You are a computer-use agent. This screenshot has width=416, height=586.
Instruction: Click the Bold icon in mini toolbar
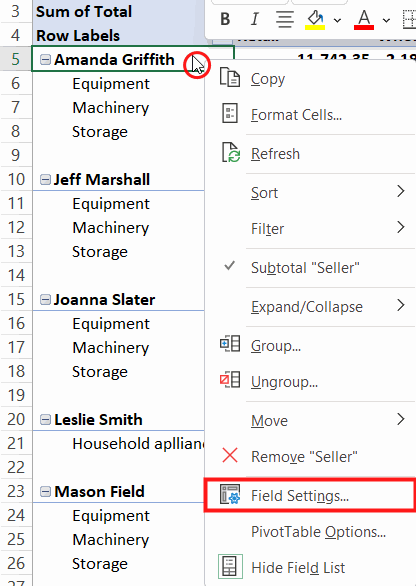225,19
